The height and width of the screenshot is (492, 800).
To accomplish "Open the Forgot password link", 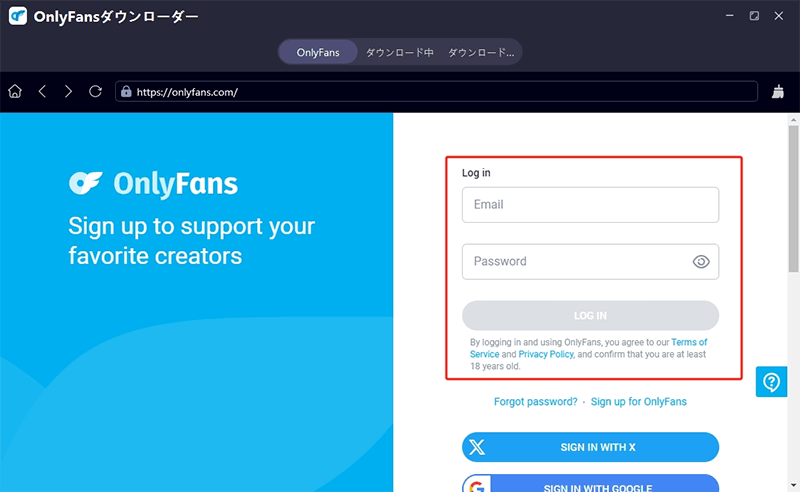I will (535, 401).
